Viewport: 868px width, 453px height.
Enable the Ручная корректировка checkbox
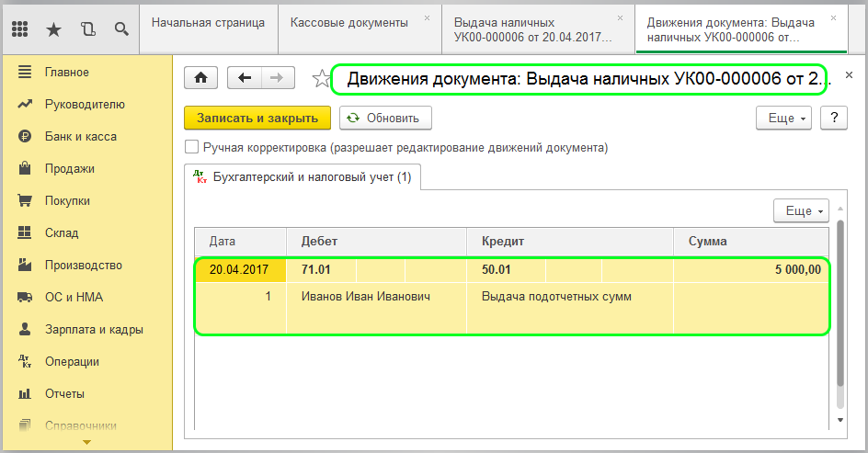(192, 147)
